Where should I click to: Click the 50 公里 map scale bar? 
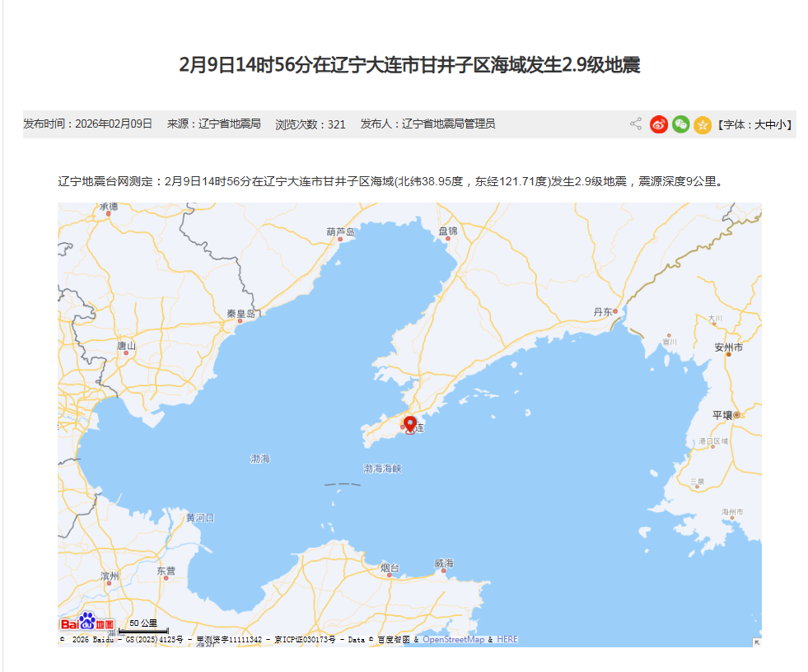pyautogui.click(x=143, y=627)
